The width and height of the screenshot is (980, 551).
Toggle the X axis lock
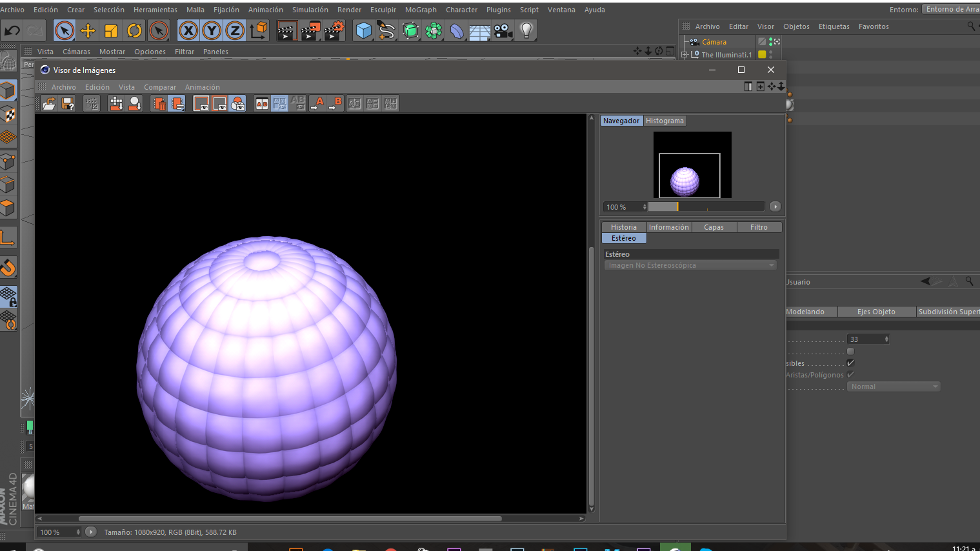click(x=188, y=30)
